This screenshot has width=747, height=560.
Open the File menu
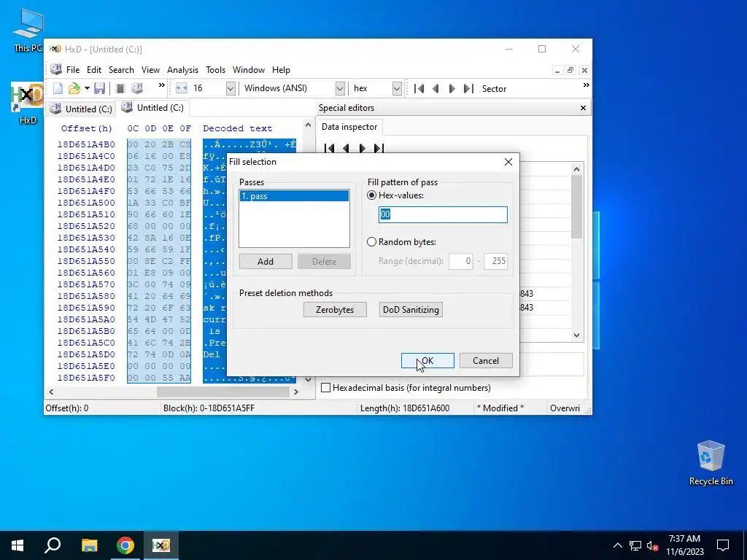click(x=73, y=70)
